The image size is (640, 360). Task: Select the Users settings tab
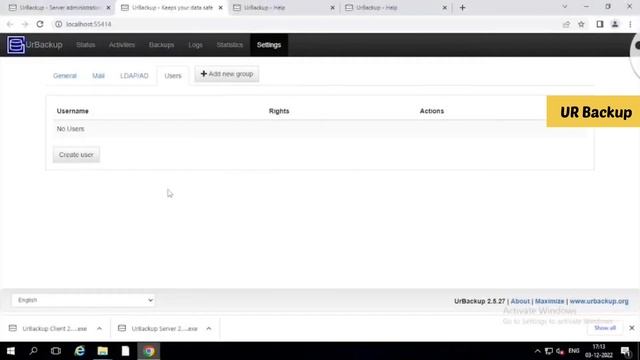173,76
